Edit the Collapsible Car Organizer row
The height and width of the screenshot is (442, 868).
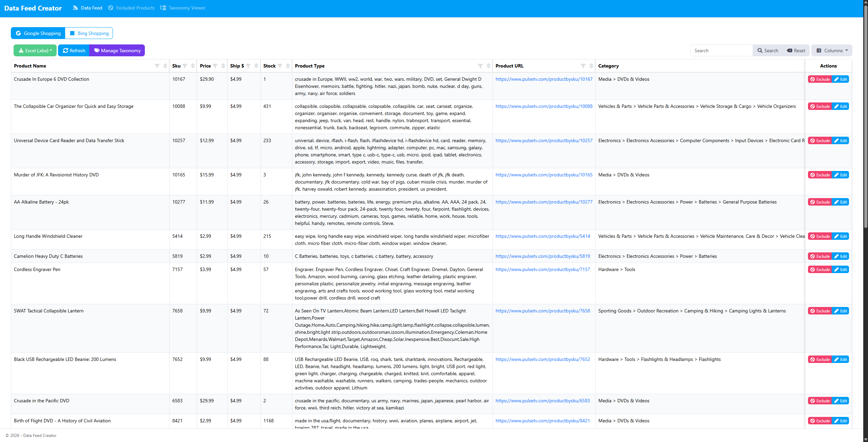(841, 107)
